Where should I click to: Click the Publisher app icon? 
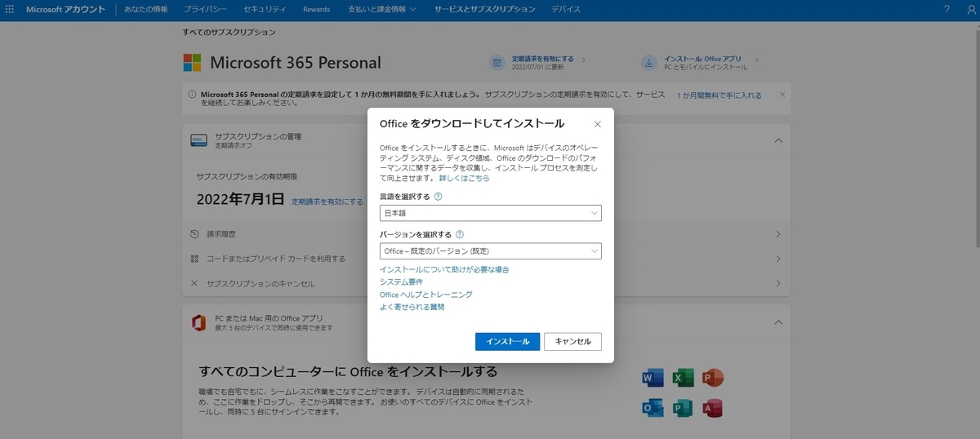point(683,408)
